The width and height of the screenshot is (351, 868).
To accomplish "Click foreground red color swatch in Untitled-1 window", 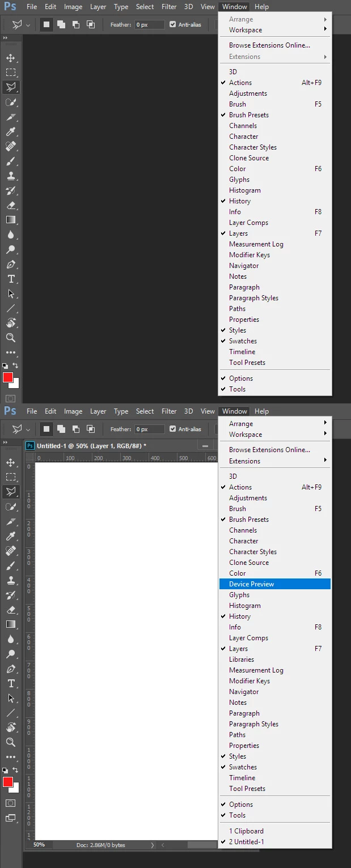I will pyautogui.click(x=8, y=782).
